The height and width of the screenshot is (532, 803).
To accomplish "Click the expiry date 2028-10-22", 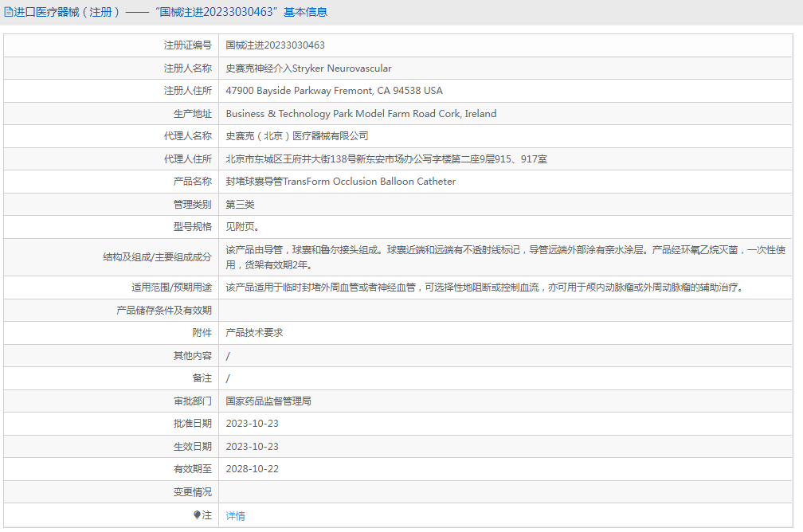I will click(252, 468).
